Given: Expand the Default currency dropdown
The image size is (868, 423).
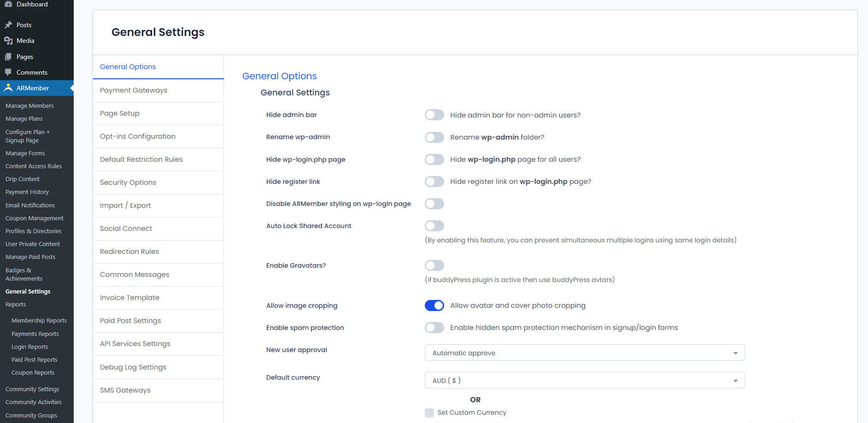Looking at the screenshot, I should coord(584,381).
